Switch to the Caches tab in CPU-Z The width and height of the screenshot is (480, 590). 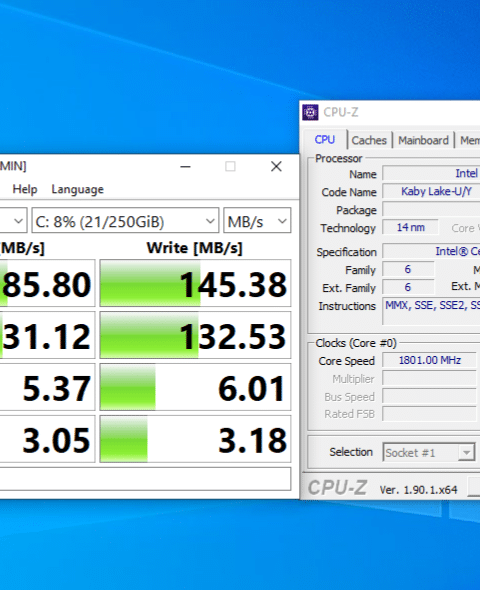(369, 140)
